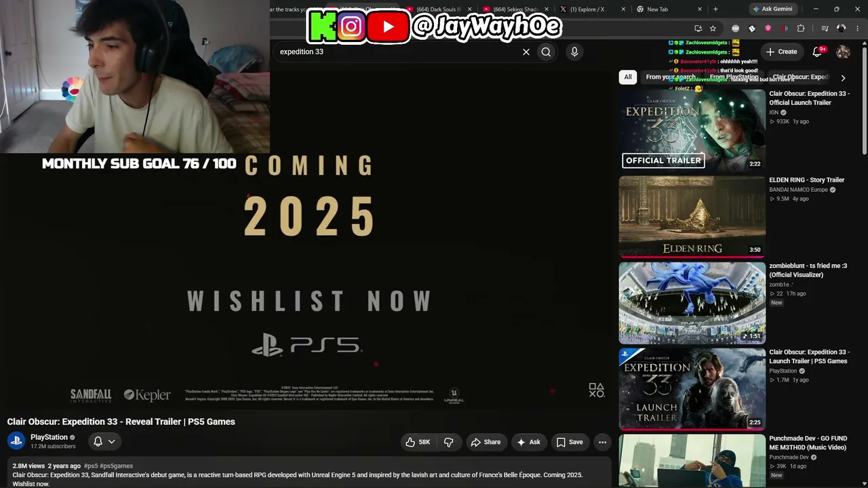Click the Create button
This screenshot has width=868, height=488.
[781, 52]
